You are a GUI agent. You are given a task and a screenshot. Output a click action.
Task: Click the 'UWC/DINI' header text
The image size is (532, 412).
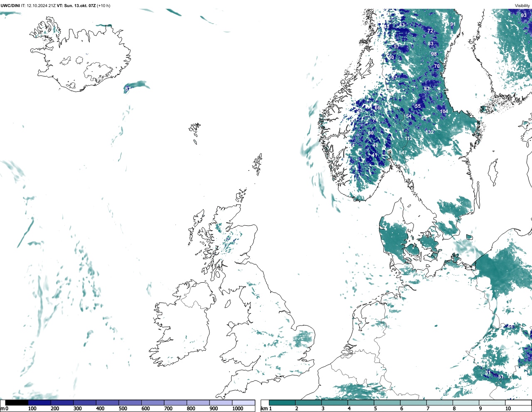point(10,6)
